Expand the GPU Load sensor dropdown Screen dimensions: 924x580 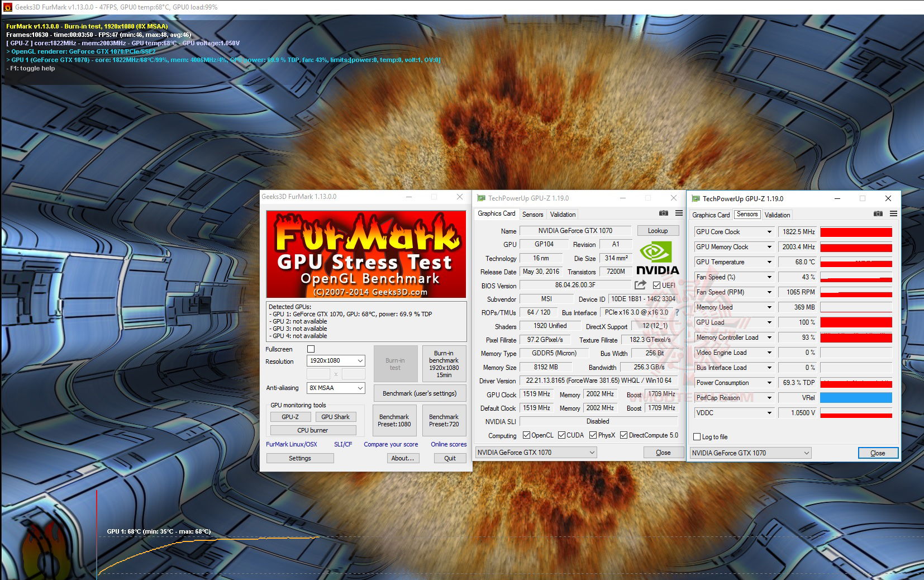click(x=769, y=322)
